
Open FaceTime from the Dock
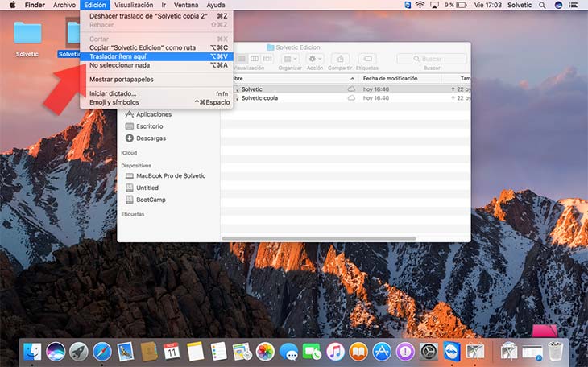coord(312,352)
